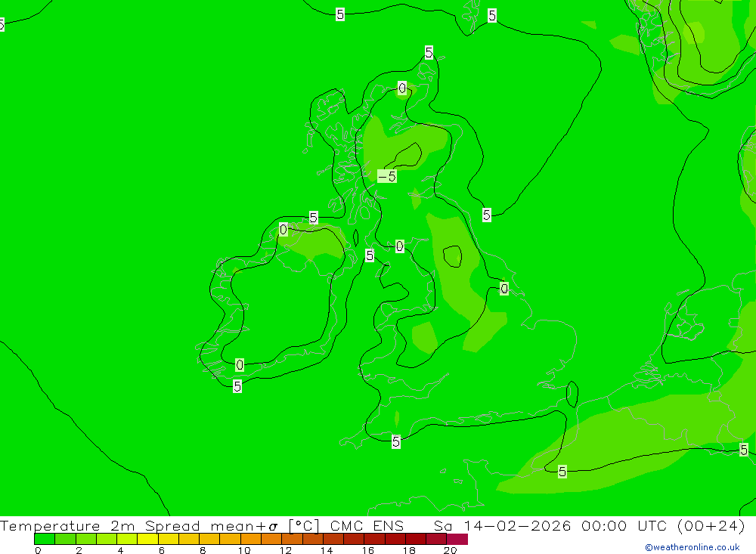Click the colorbar tick label 10
This screenshot has width=756, height=554.
[244, 550]
